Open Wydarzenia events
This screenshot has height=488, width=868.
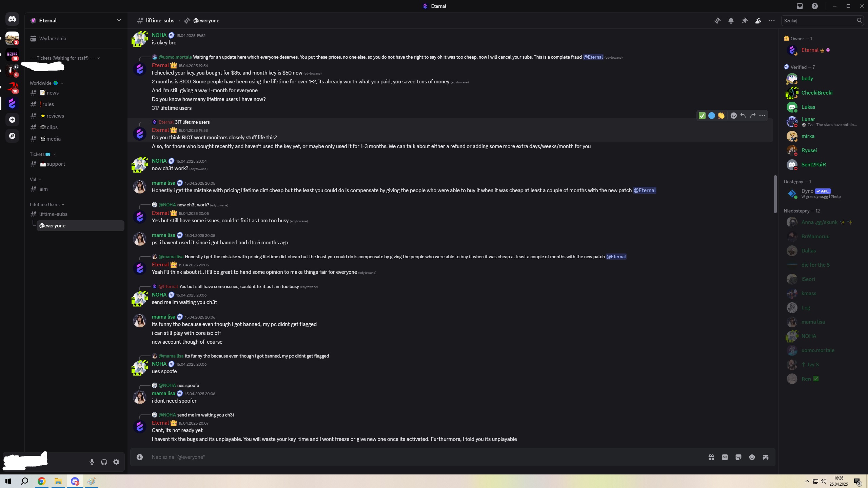click(x=53, y=39)
